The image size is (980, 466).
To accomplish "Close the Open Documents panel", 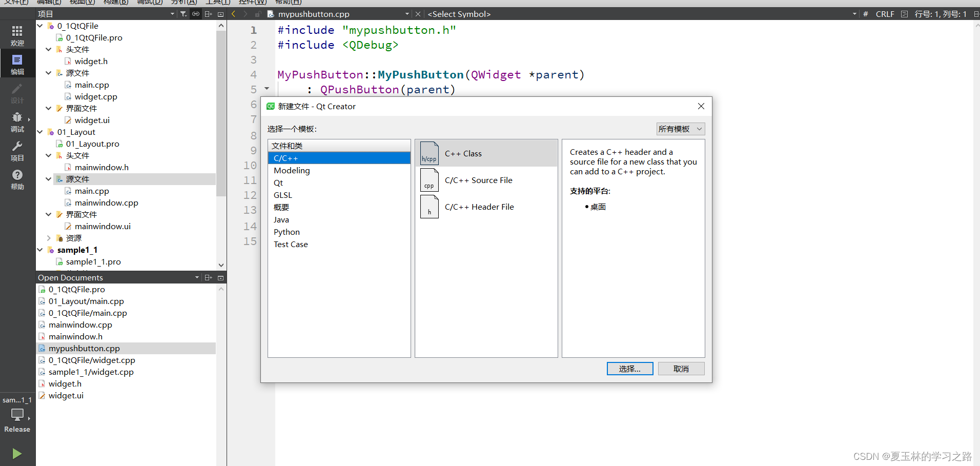I will point(221,277).
